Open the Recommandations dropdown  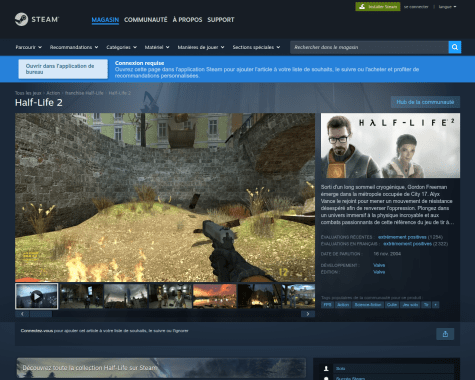(x=74, y=47)
